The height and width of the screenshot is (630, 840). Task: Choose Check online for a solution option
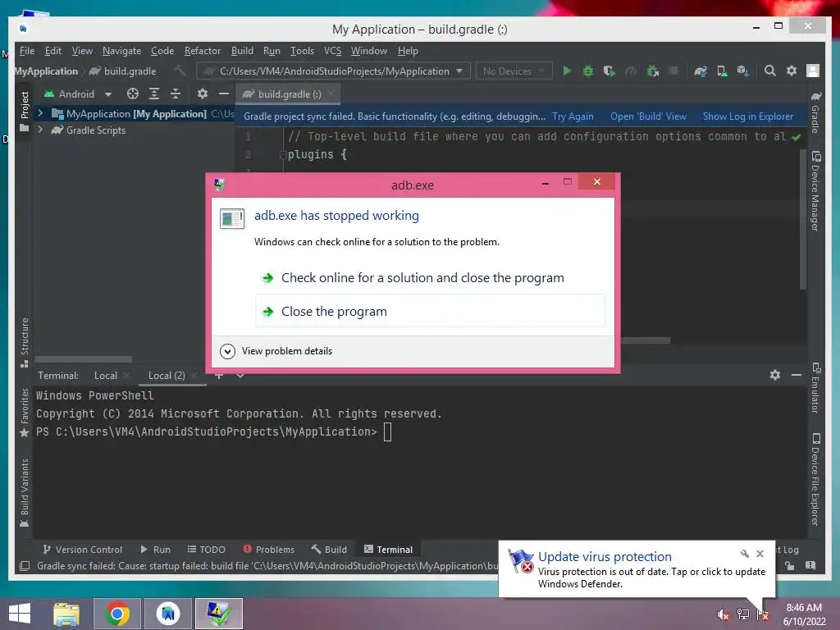tap(430, 277)
